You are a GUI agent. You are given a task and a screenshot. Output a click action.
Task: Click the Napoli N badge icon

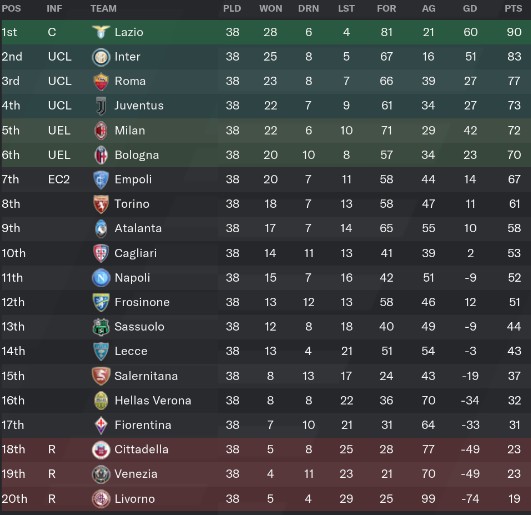[101, 278]
